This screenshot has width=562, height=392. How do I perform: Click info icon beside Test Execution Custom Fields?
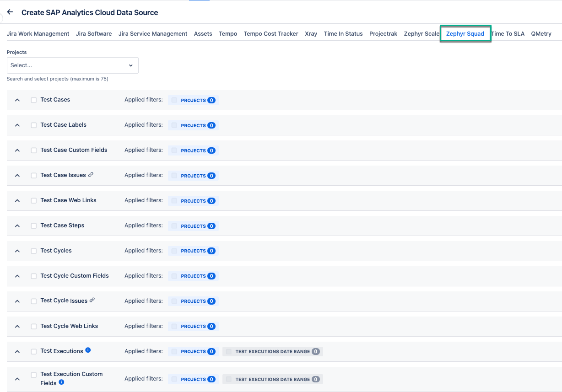[x=61, y=382]
